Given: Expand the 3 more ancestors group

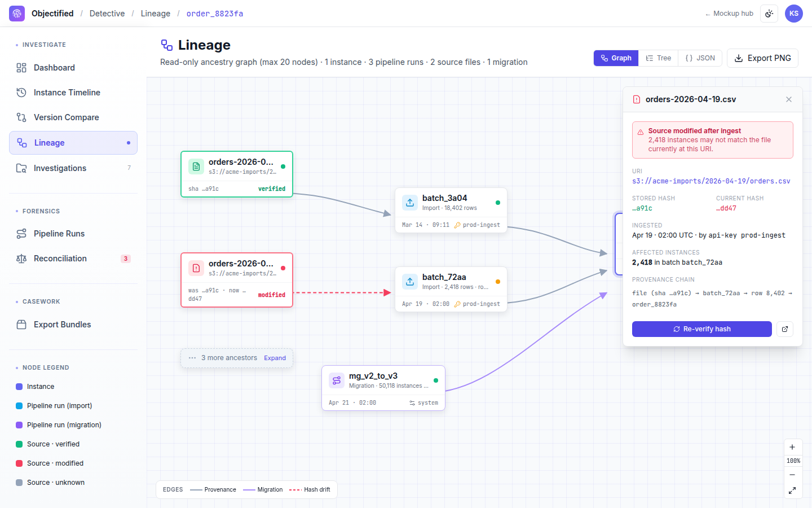Looking at the screenshot, I should [275, 358].
